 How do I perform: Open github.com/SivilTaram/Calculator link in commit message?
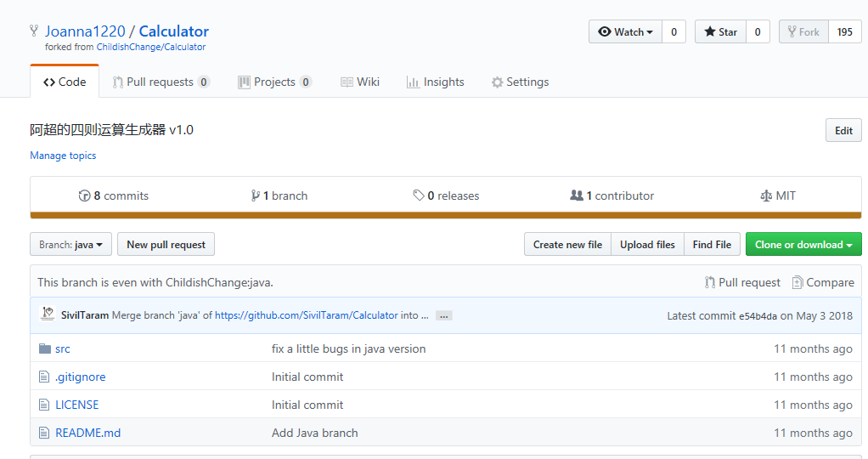pos(306,315)
